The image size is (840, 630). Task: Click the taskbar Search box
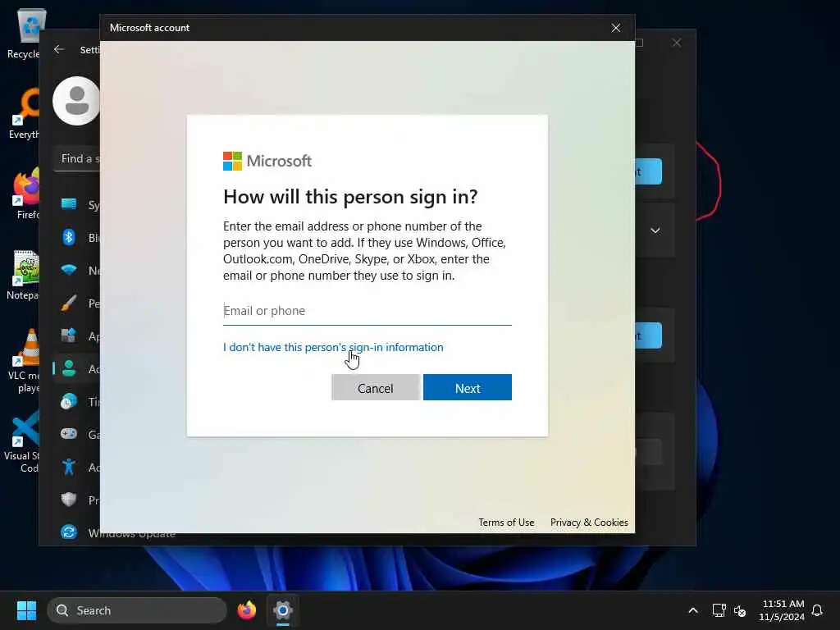(137, 610)
